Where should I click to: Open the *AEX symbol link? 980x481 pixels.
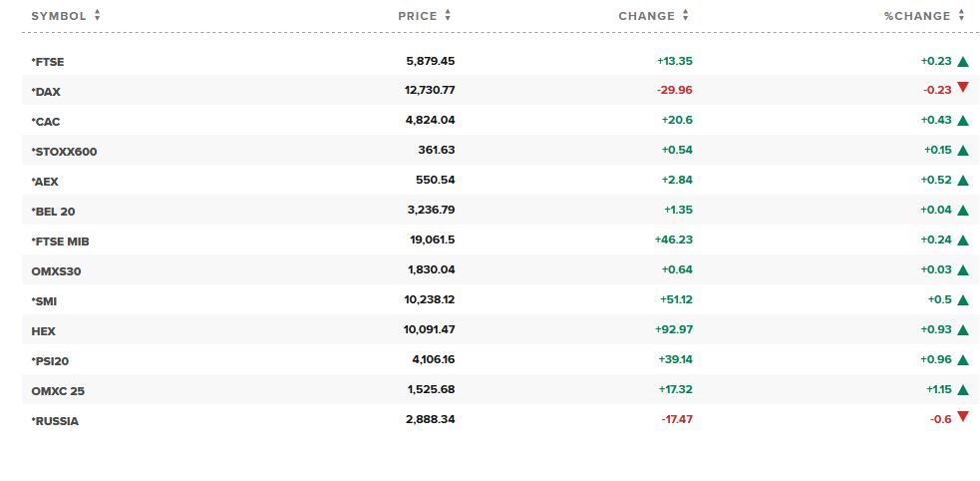[x=45, y=182]
